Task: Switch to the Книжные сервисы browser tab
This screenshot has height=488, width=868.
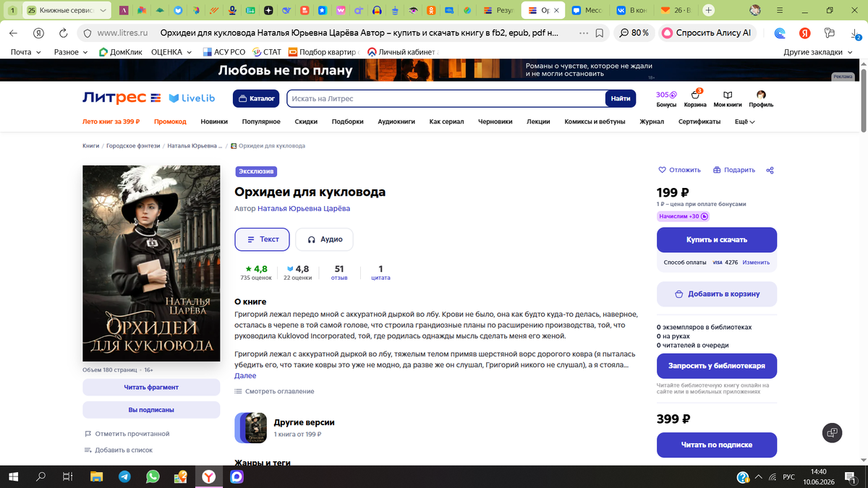Action: (67, 10)
